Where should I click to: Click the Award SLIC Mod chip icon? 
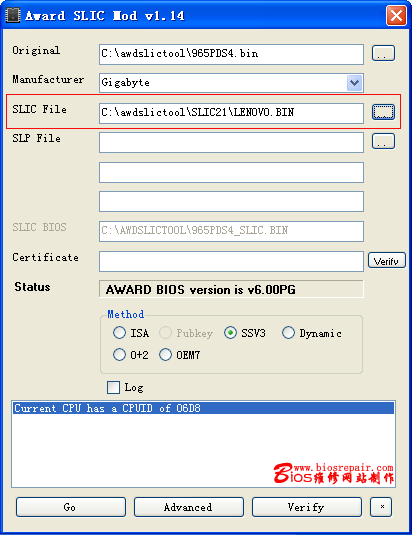(x=13, y=16)
